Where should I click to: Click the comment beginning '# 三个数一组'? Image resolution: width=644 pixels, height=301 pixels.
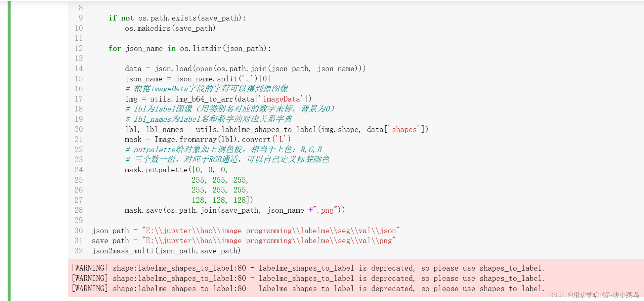point(227,159)
